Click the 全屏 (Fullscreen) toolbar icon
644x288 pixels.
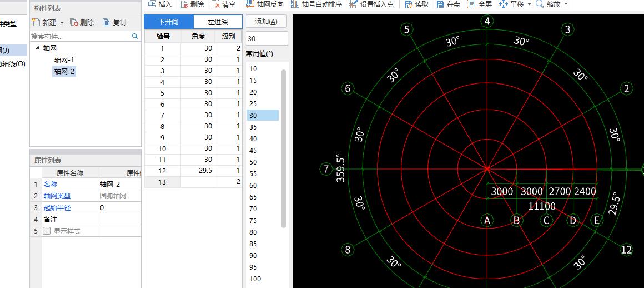[472, 4]
